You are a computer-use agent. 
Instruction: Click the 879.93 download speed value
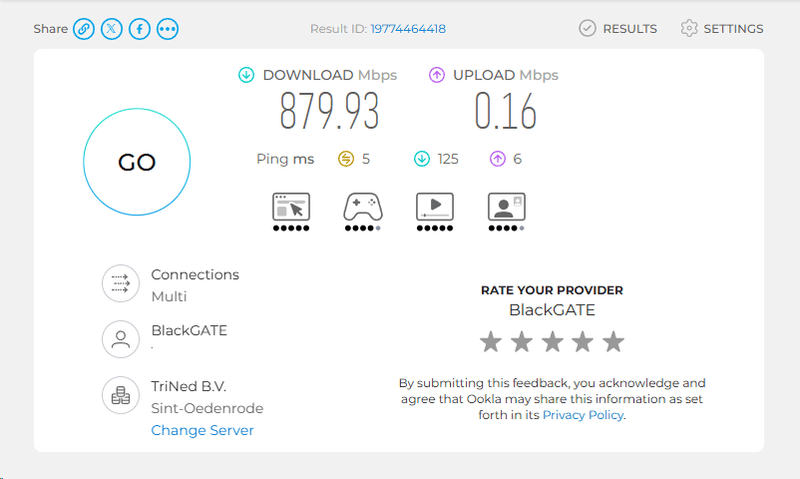(329, 111)
